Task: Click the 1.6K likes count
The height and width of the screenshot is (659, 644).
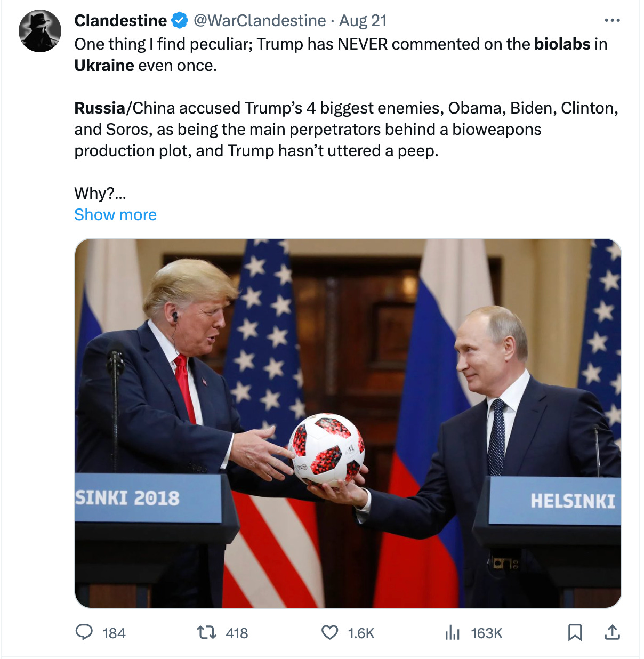Action: point(361,633)
